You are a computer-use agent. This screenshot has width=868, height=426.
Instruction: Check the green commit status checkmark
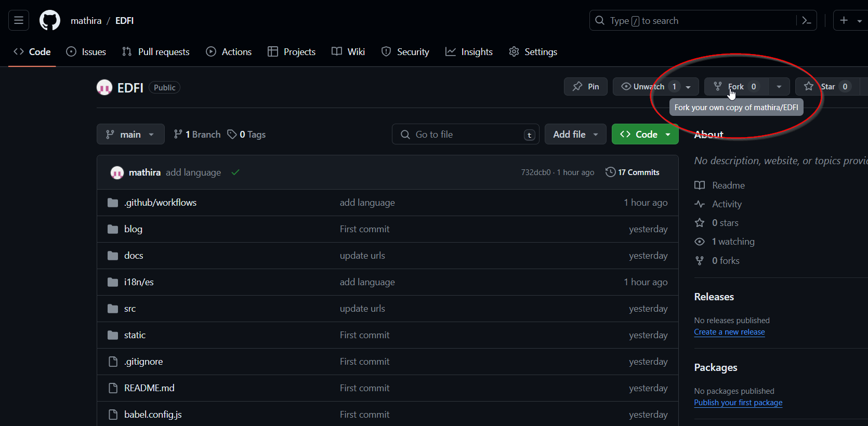tap(235, 172)
